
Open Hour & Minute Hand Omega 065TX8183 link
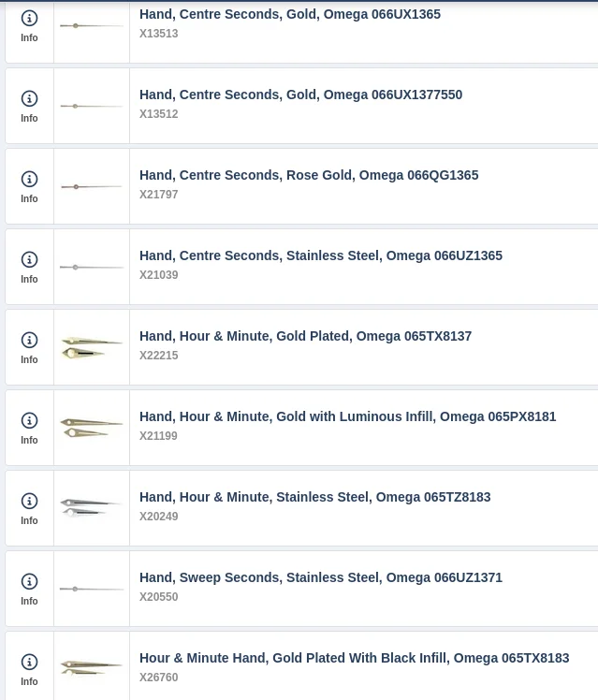354,658
